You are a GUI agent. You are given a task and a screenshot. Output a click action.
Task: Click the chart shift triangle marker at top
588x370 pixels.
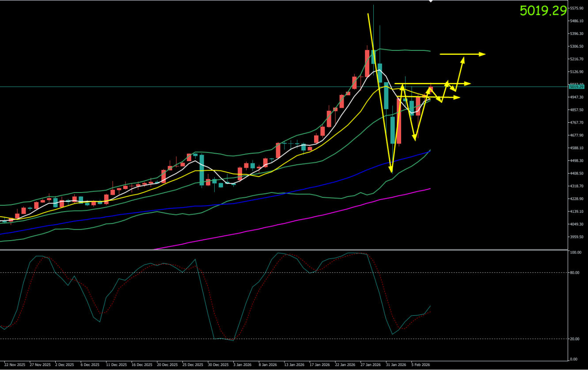tap(431, 1)
